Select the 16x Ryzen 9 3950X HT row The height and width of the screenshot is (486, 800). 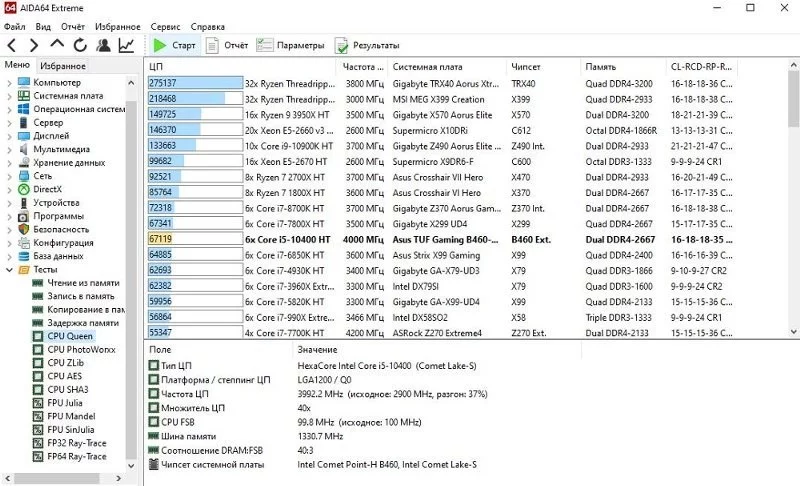pyautogui.click(x=441, y=115)
